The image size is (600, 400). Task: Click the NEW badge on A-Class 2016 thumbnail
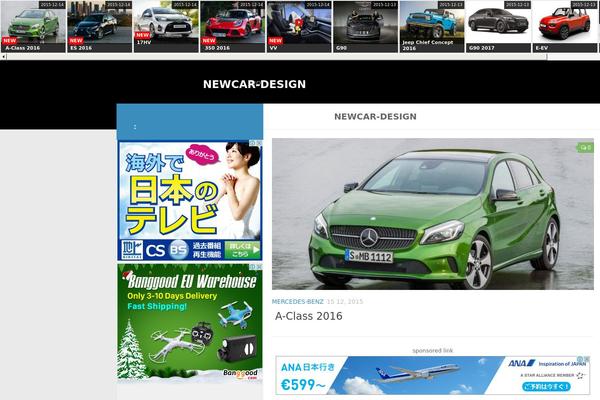[x=10, y=41]
